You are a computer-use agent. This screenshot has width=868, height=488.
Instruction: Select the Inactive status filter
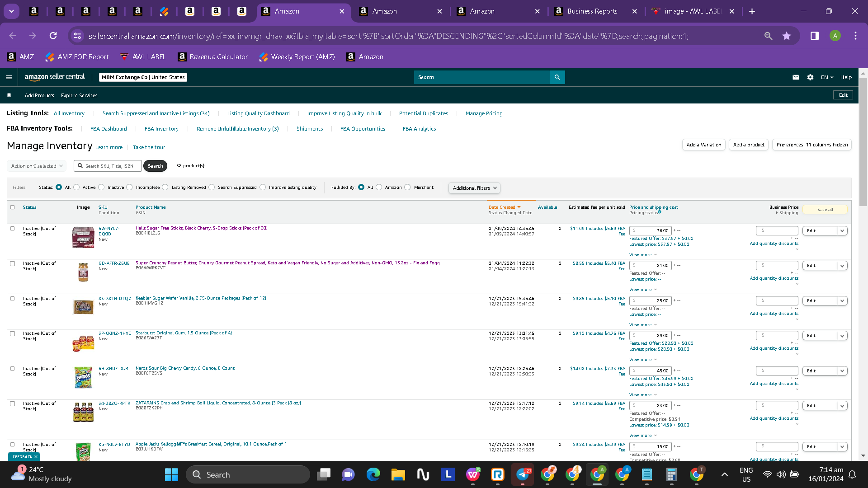pyautogui.click(x=101, y=187)
